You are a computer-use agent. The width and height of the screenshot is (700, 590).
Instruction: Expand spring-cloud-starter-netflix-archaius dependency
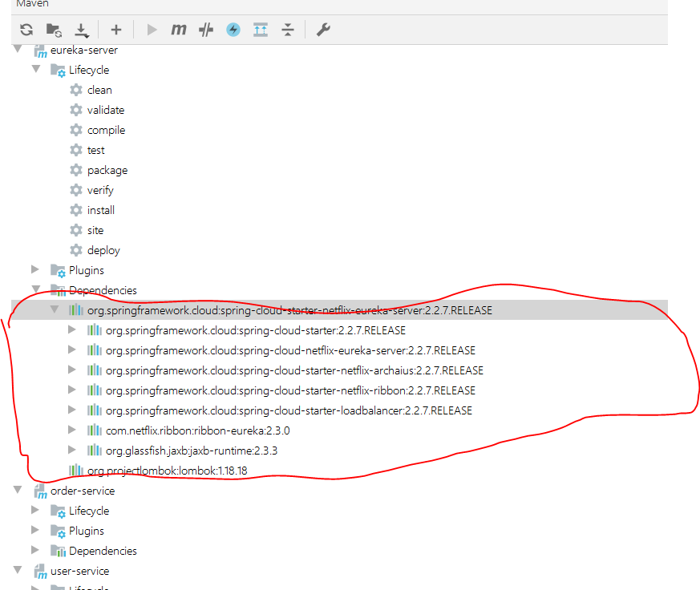click(72, 370)
